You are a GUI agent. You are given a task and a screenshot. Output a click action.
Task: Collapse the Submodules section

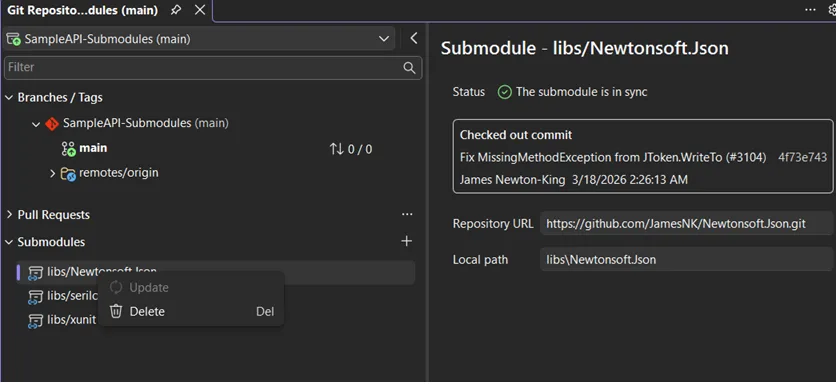(x=9, y=242)
